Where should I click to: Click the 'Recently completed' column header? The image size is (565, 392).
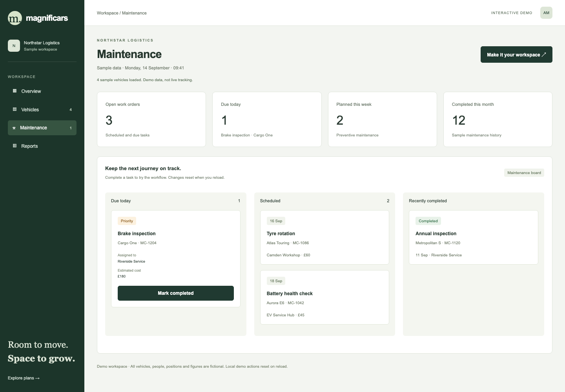(x=428, y=201)
